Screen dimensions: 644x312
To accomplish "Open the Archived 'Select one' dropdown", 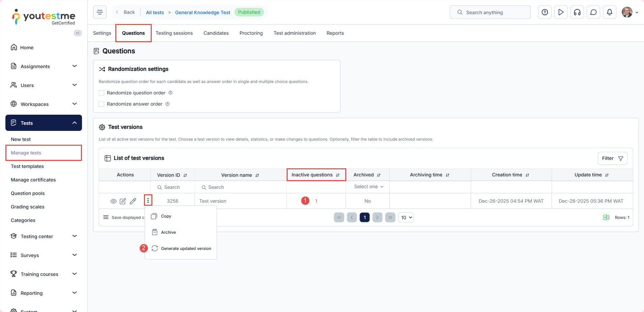I will tap(368, 187).
